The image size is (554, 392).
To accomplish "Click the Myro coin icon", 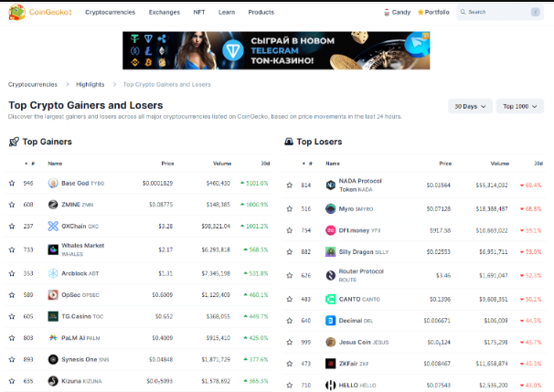I will pos(330,208).
